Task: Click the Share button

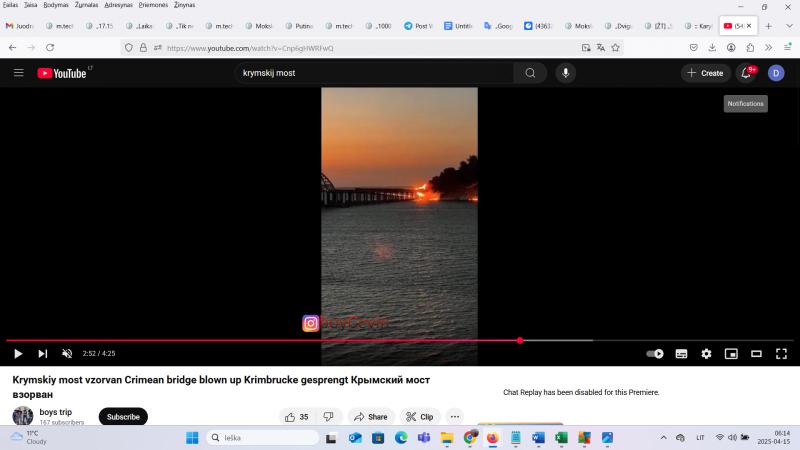Action: click(370, 417)
